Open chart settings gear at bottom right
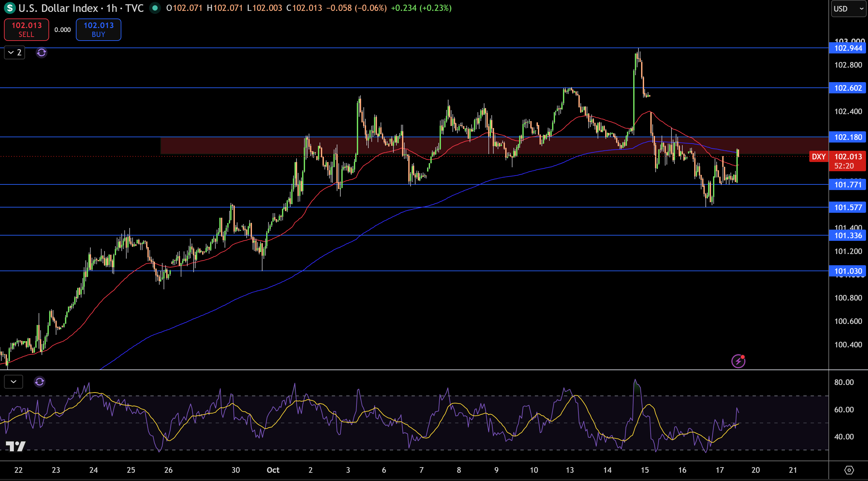868x481 pixels. [849, 470]
